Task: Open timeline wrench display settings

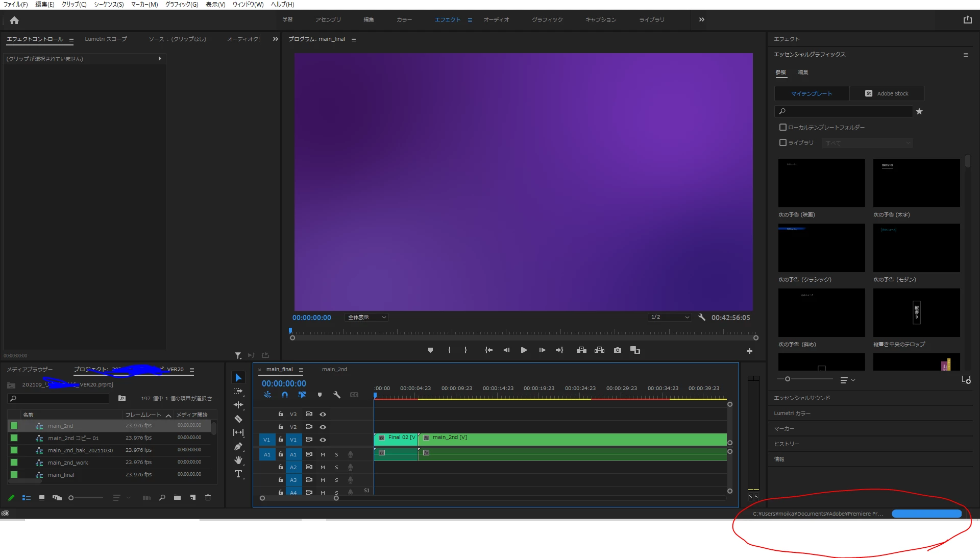Action: click(337, 395)
